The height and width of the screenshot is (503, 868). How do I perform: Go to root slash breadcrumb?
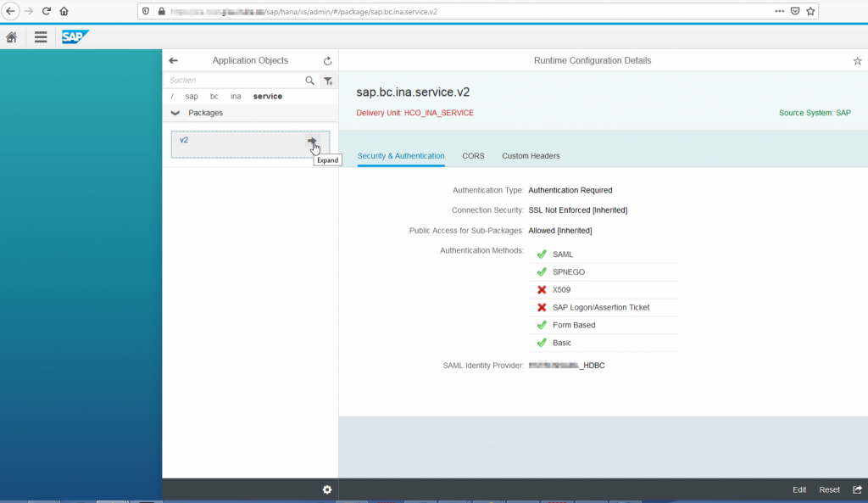172,97
